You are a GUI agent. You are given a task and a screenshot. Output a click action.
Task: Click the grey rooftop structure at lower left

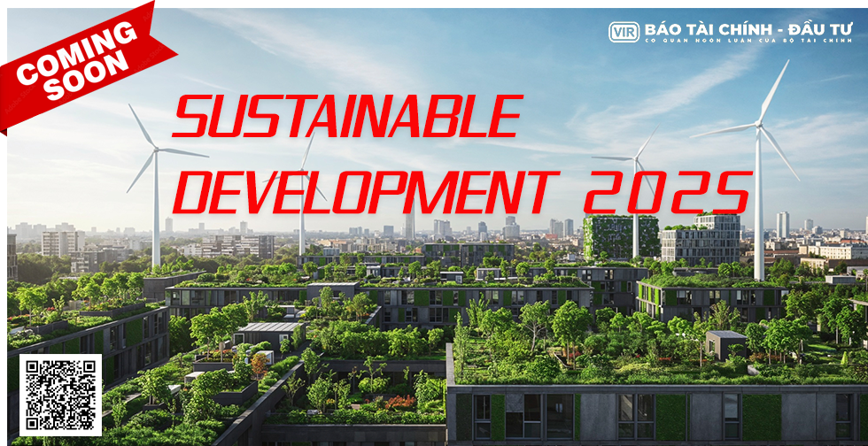(x=268, y=334)
